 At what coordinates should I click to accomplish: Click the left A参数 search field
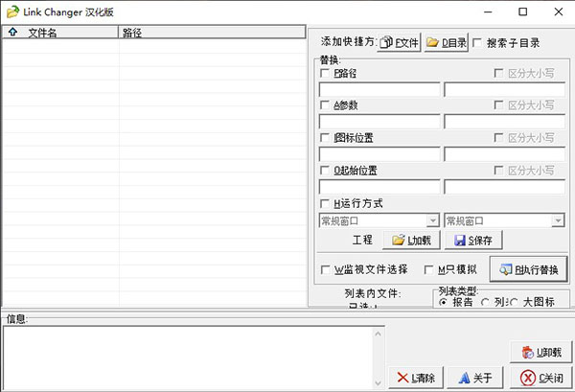pos(379,122)
